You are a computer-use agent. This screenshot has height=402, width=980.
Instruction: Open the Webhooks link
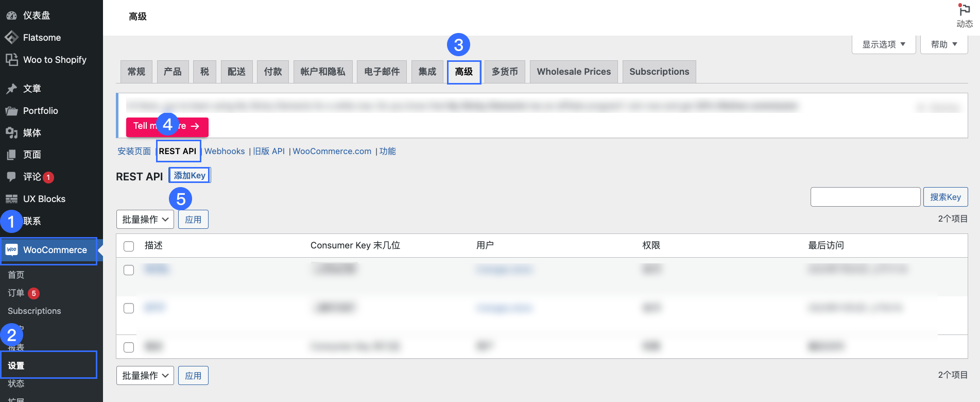(225, 151)
